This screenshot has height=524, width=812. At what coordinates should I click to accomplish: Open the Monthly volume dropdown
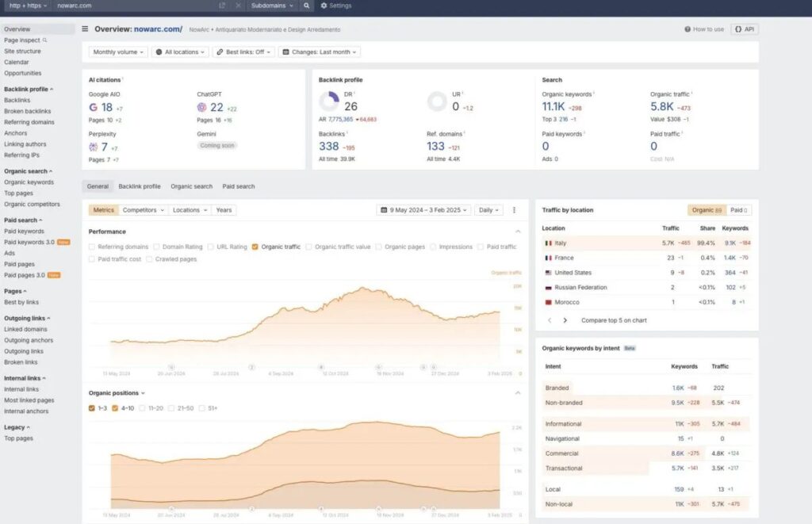tap(118, 52)
